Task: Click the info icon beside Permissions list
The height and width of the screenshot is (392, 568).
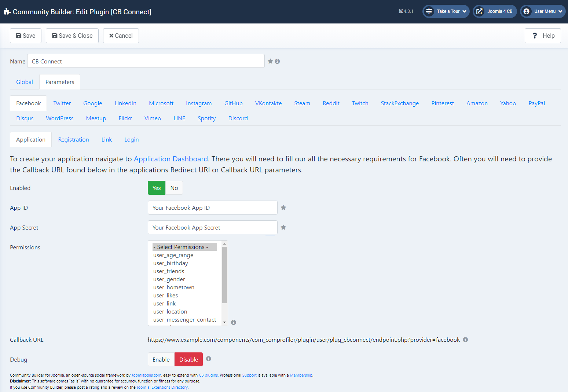Action: [234, 322]
